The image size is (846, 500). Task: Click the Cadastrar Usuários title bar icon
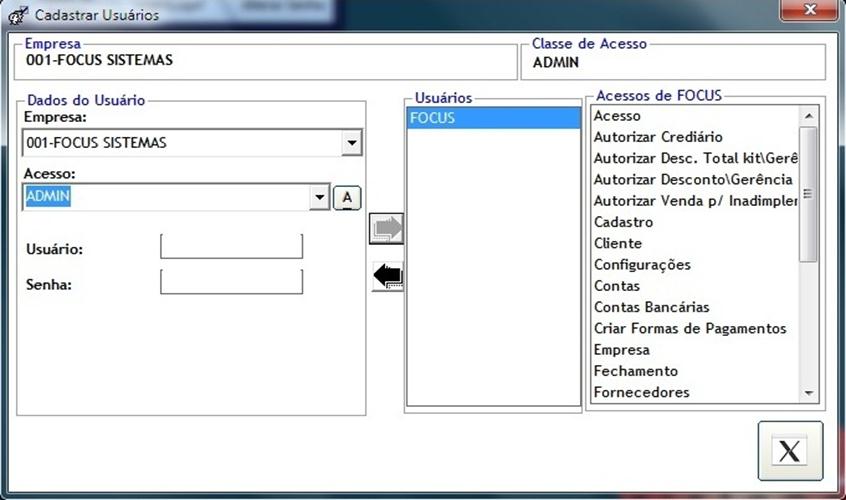tap(18, 15)
